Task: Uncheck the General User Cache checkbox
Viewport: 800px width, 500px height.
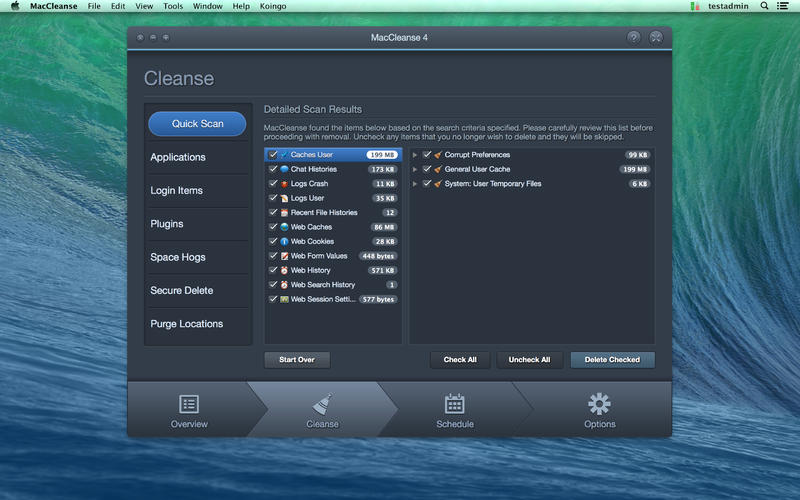Action: pos(427,169)
